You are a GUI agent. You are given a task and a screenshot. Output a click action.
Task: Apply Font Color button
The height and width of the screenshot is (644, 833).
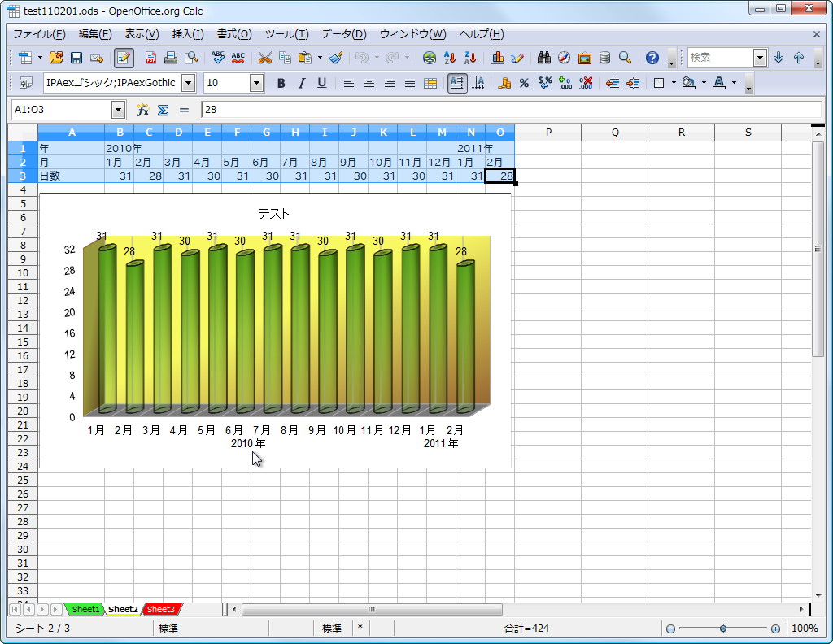719,84
